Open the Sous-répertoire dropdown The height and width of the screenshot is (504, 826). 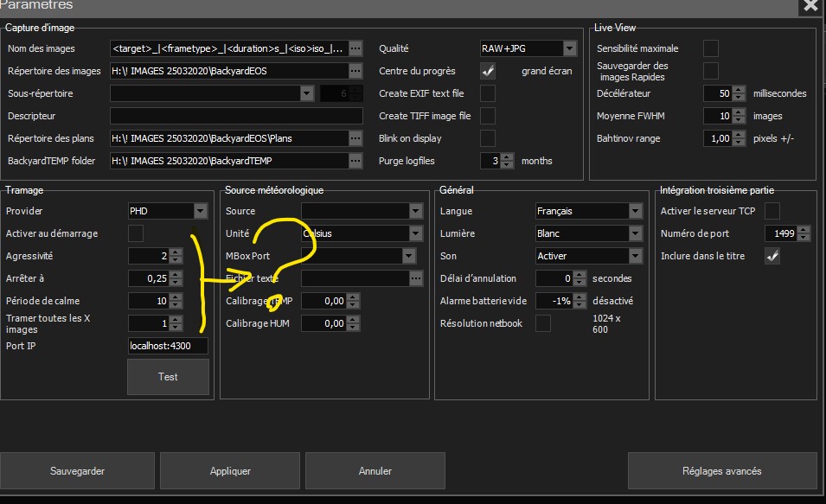307,93
